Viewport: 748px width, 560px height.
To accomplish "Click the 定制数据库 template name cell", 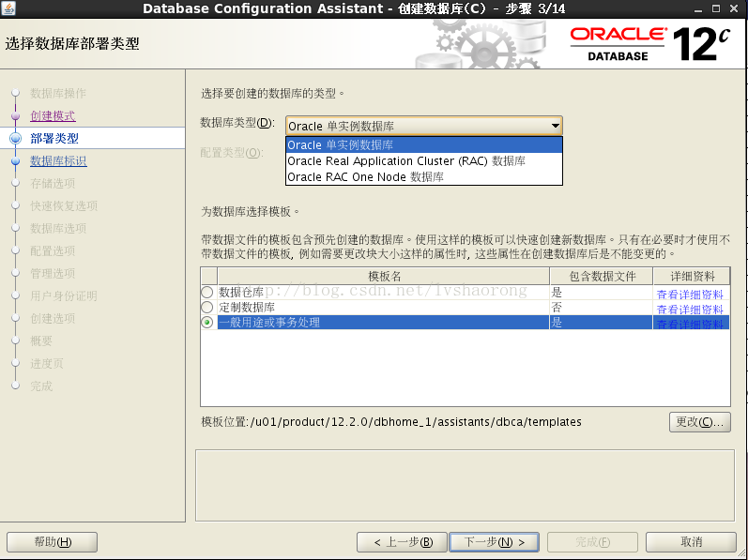I will (384, 308).
